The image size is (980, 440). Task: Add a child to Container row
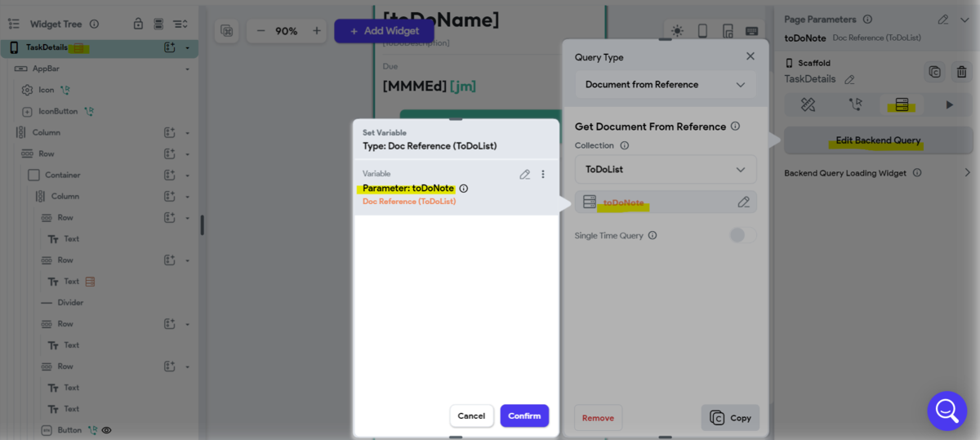(170, 175)
